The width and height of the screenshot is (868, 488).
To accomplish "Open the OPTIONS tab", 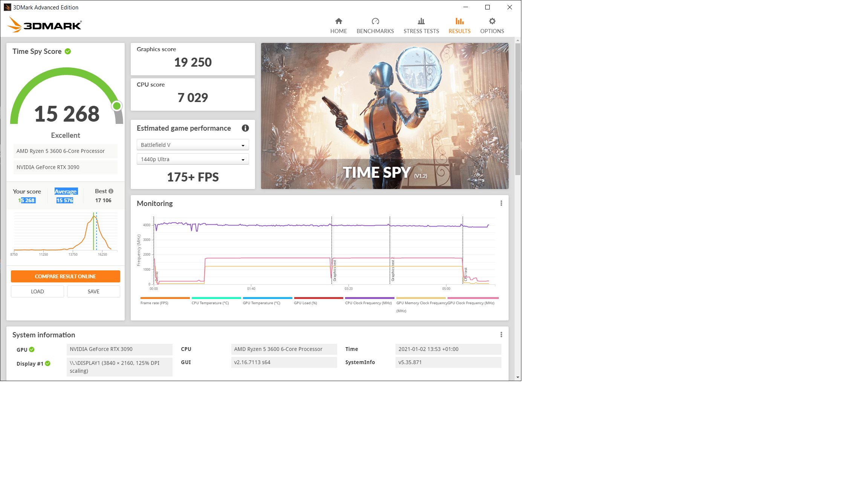I will pyautogui.click(x=492, y=26).
